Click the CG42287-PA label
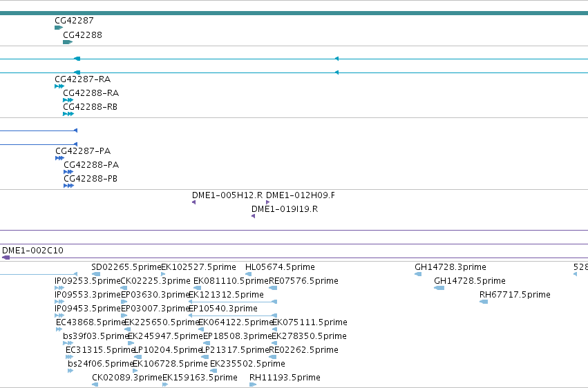The width and height of the screenshot is (588, 388). pos(83,151)
